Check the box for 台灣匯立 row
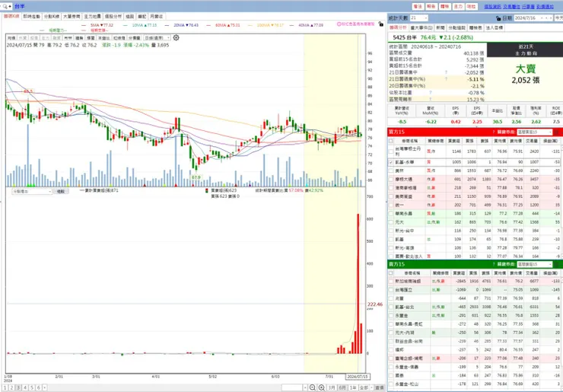The image size is (563, 392). [x=390, y=290]
